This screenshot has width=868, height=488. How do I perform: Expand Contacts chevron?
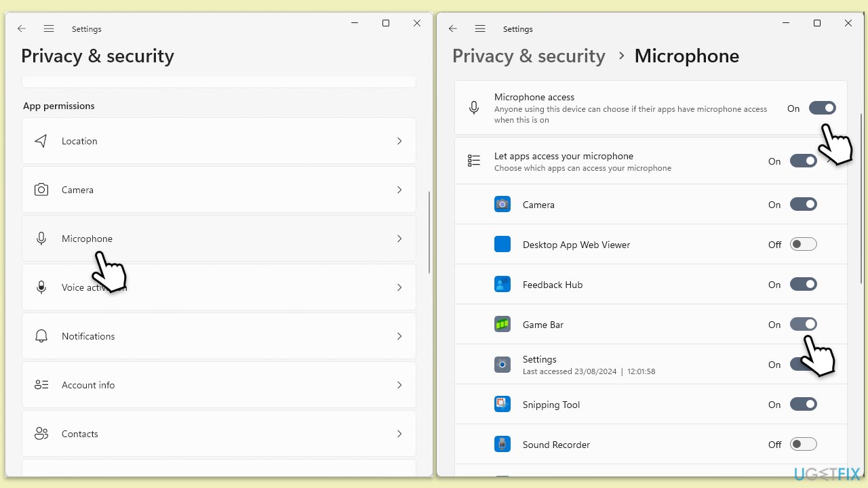coord(399,434)
